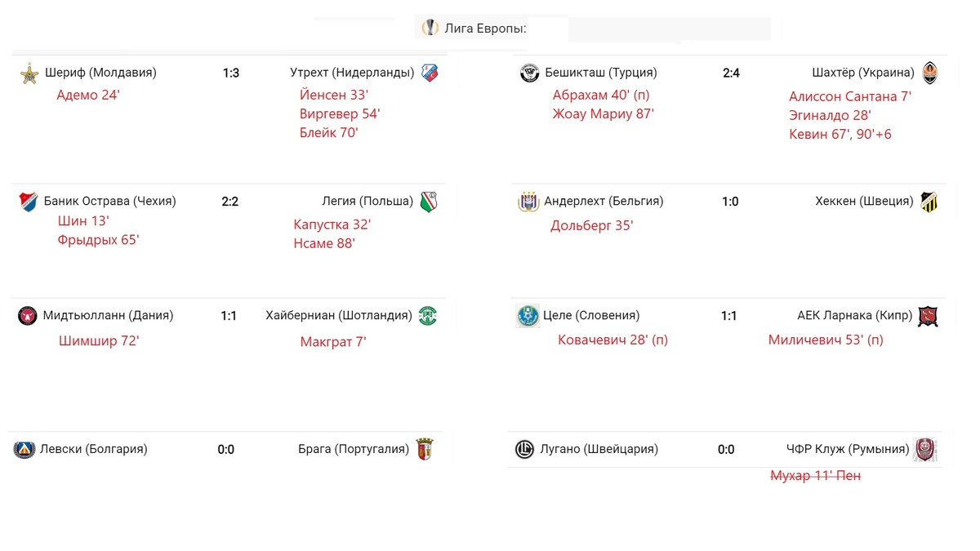The width and height of the screenshot is (980, 551).
Task: Click the Sheriff club logo
Action: click(x=30, y=73)
